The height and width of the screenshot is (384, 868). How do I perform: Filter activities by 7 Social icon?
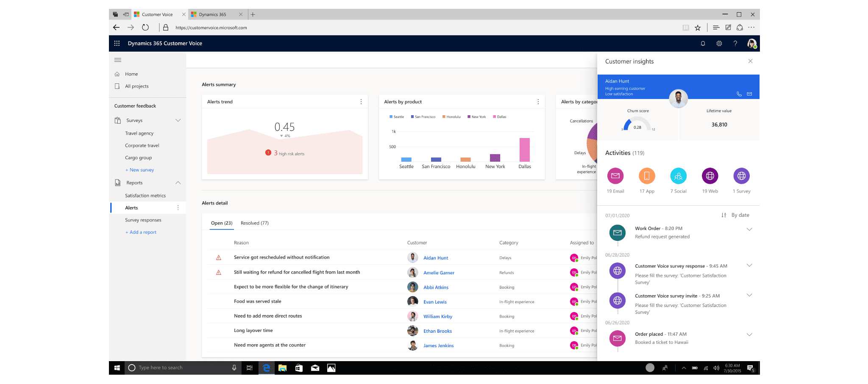pos(678,176)
